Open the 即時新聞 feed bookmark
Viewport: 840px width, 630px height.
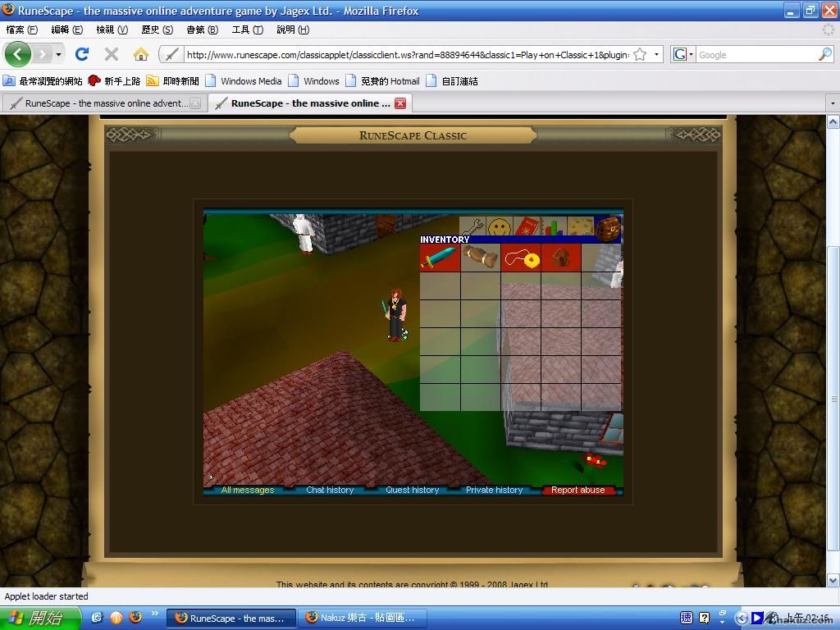[x=172, y=81]
